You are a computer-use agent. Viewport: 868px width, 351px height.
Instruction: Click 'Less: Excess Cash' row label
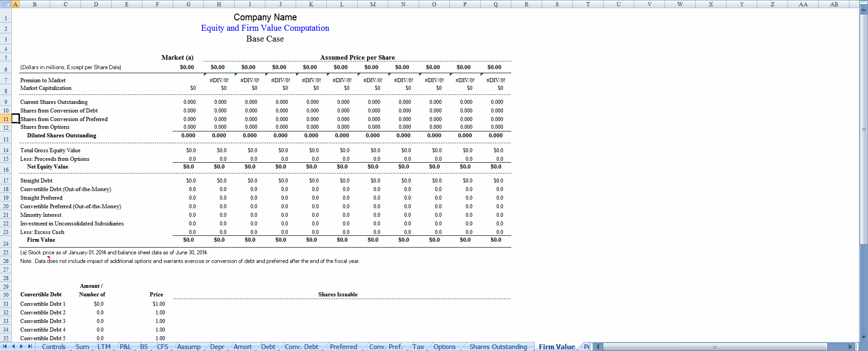point(42,232)
